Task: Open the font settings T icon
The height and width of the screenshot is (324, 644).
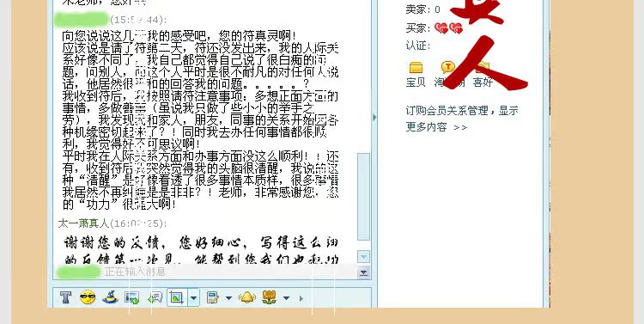Action: [x=66, y=297]
